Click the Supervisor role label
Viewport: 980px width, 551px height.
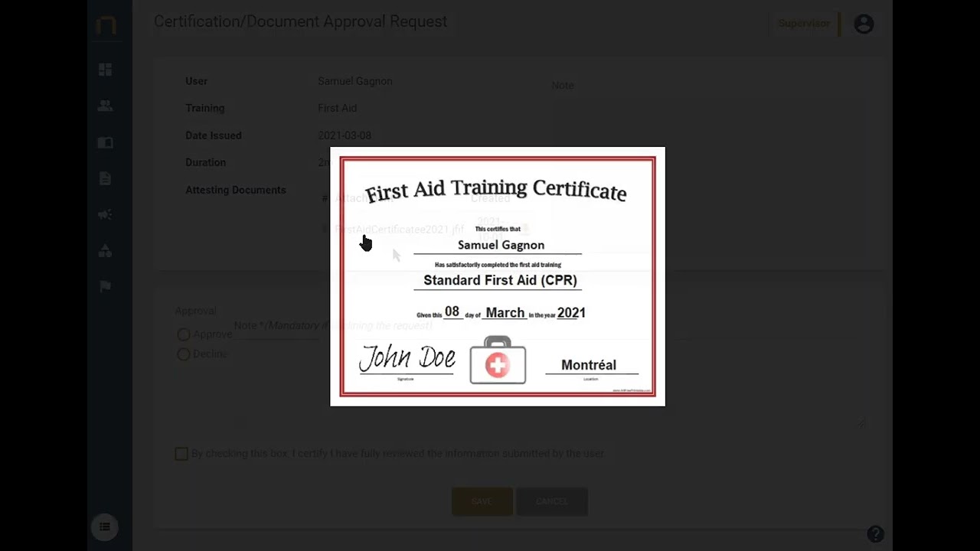(804, 24)
